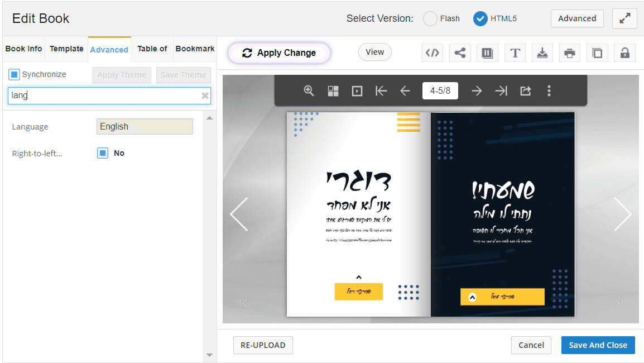644x363 pixels.
Task: Click the Language setting label
Action: pos(30,127)
